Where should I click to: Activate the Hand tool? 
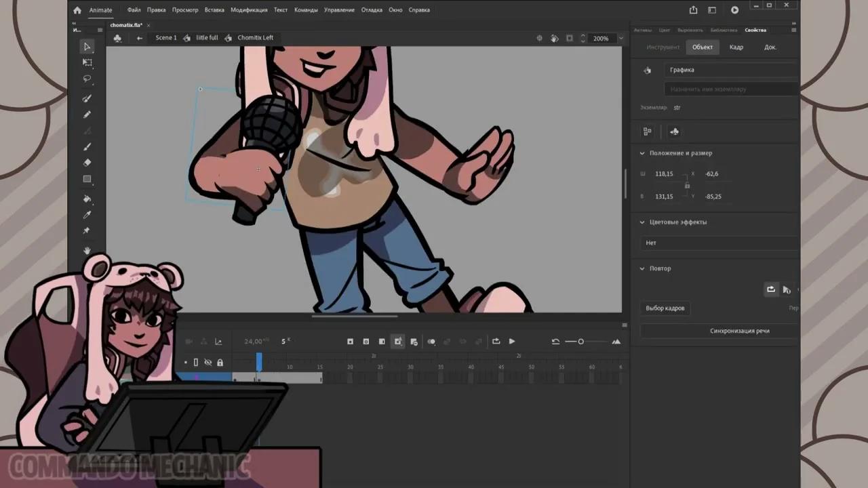87,251
